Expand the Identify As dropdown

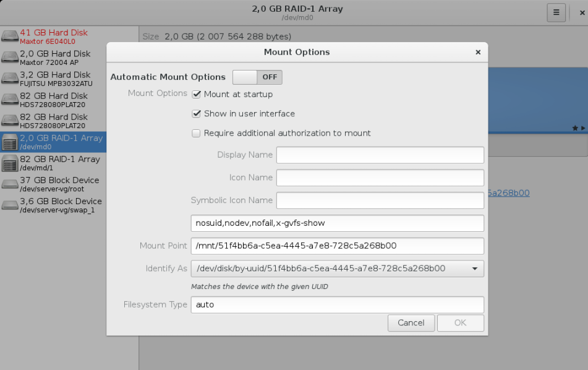pos(338,269)
